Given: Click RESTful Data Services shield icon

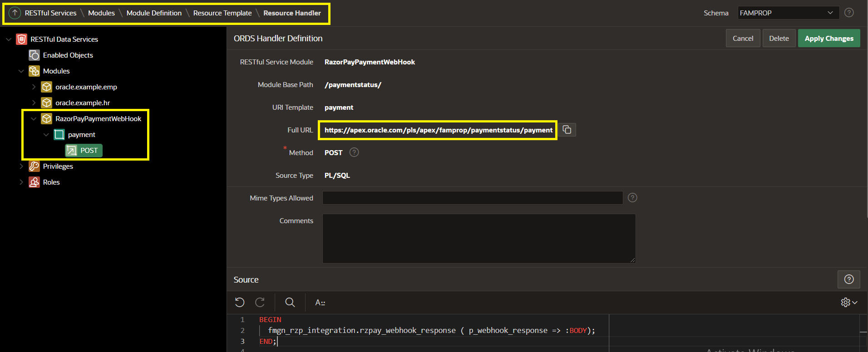Looking at the screenshot, I should [x=21, y=39].
